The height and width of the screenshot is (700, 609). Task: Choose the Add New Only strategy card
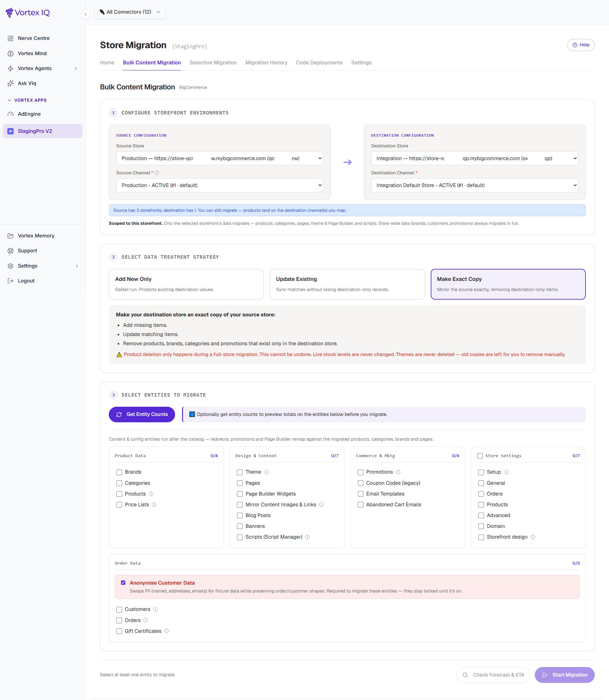186,284
